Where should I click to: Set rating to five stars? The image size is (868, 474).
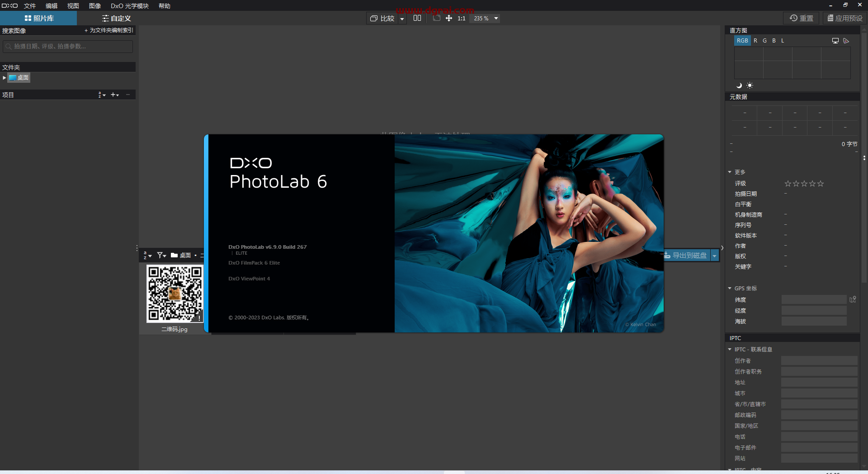click(821, 184)
